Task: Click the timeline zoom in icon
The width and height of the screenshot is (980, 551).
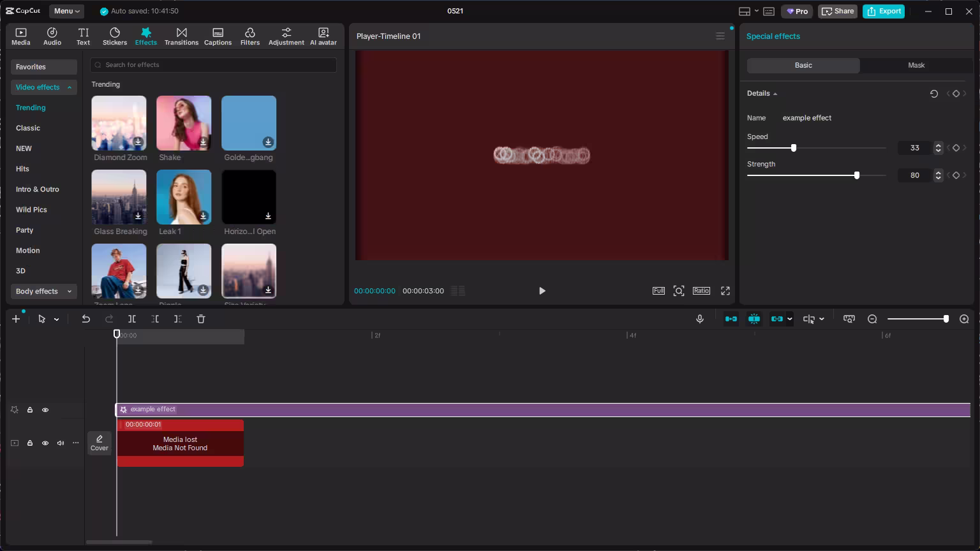Action: [964, 319]
